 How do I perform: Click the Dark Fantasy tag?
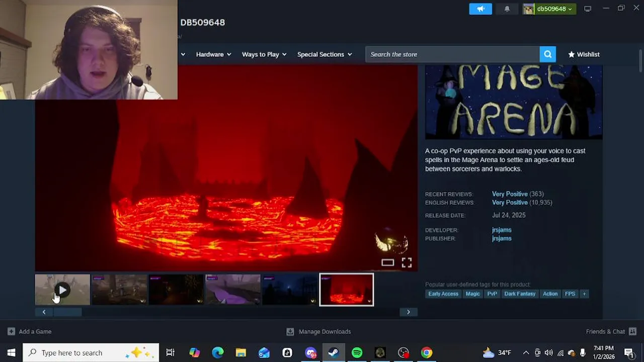tap(520, 294)
